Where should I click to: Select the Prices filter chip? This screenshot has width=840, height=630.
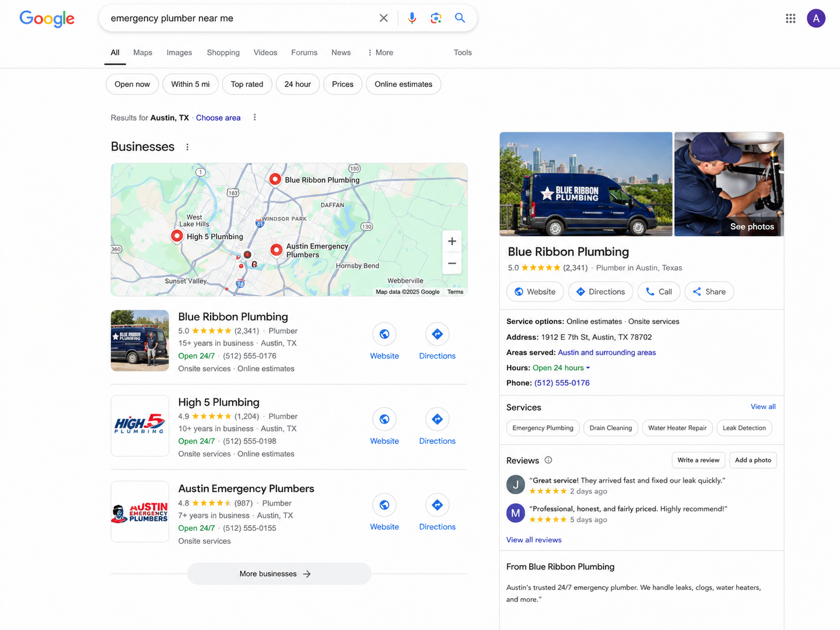tap(343, 84)
